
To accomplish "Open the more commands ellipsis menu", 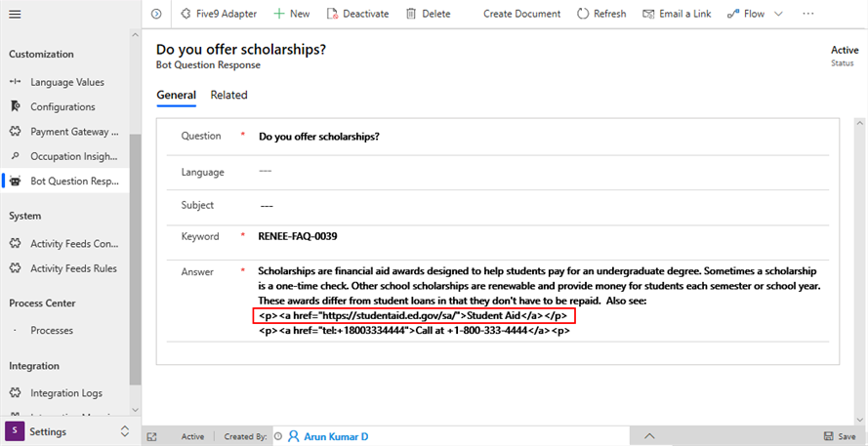I will pos(807,14).
